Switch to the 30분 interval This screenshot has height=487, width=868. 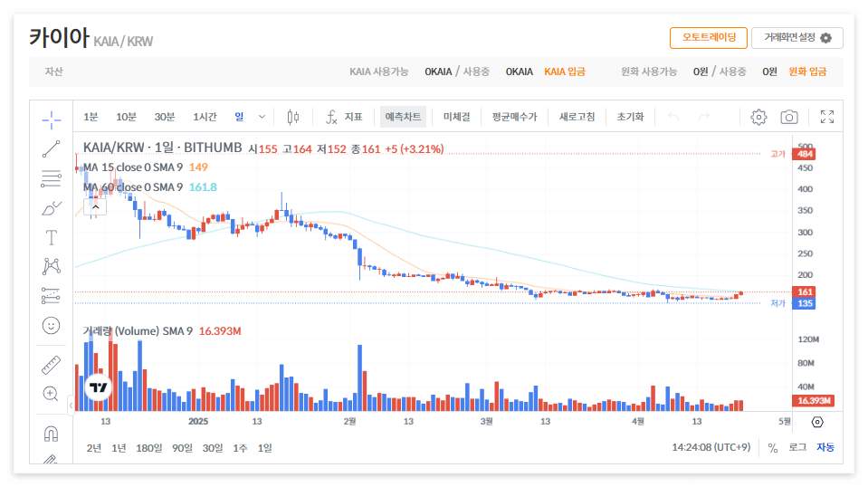[165, 117]
